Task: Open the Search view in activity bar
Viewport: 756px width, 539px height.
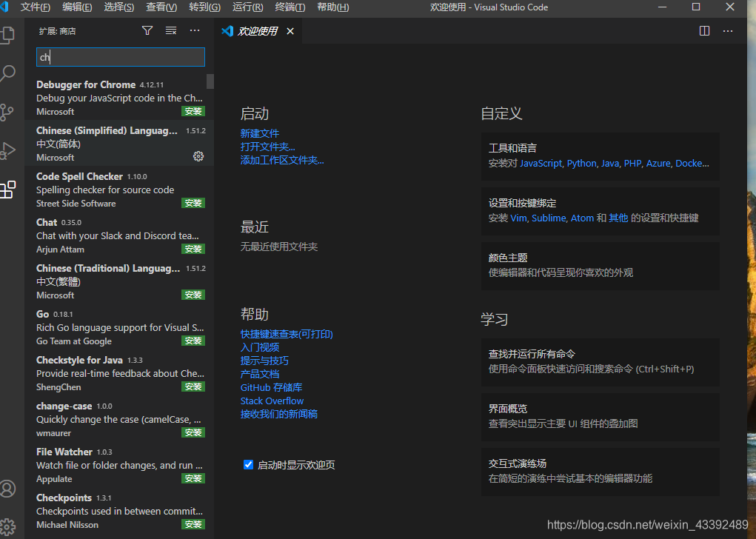Action: coord(7,73)
